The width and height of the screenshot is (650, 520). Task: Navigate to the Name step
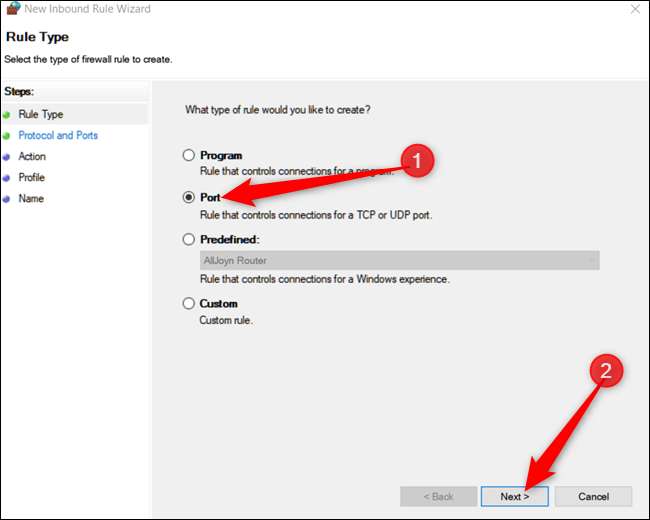(x=31, y=199)
